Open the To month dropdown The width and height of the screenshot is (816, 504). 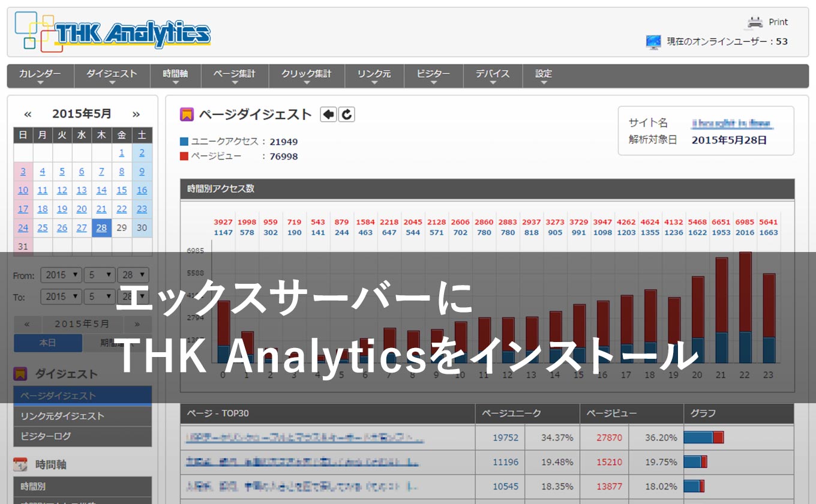coord(100,296)
